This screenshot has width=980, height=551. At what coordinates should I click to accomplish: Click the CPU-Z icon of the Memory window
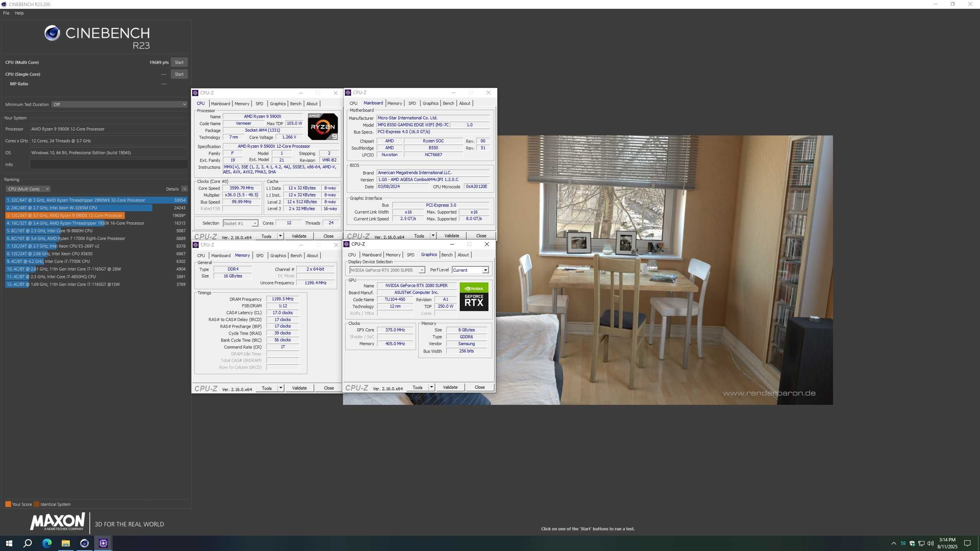[x=195, y=245]
